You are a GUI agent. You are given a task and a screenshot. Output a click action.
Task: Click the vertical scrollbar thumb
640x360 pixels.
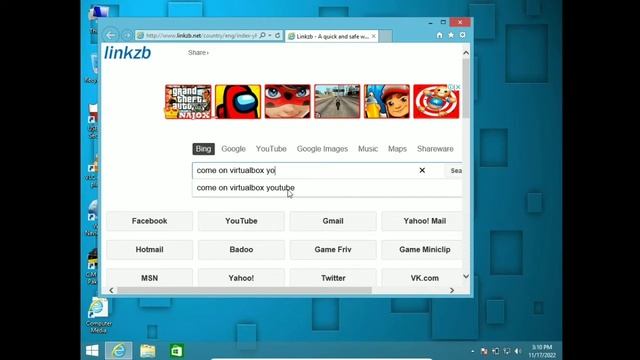[466, 88]
